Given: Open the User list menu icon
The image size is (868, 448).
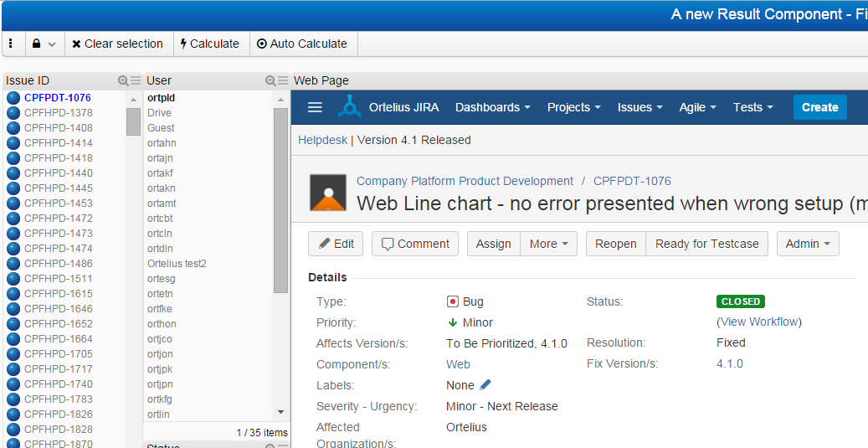Looking at the screenshot, I should pos(283,81).
